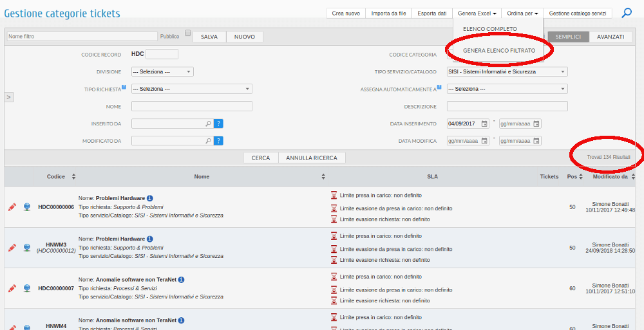The height and width of the screenshot is (330, 644).
Task: Click the Nuovo filter button
Action: click(x=245, y=37)
